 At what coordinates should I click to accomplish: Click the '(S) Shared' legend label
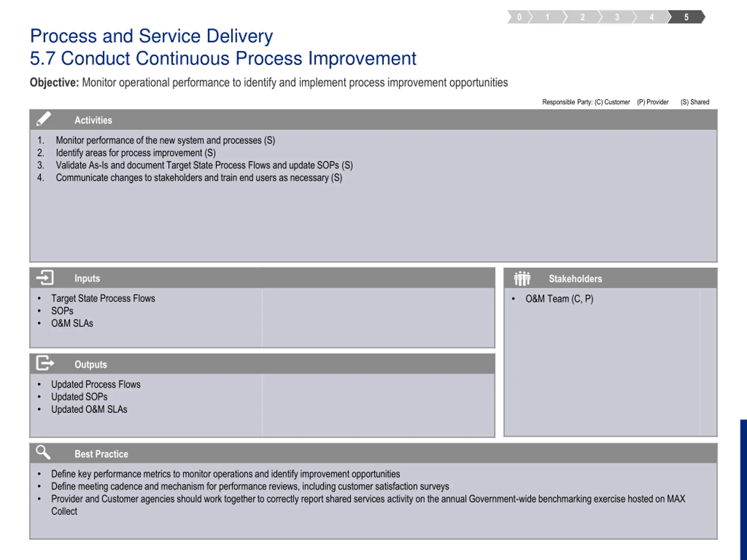[x=695, y=102]
